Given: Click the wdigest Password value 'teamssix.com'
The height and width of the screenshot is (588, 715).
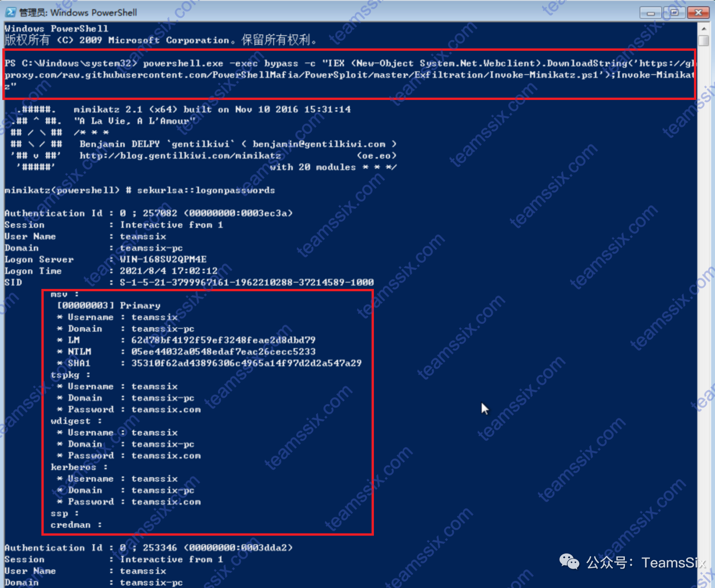Looking at the screenshot, I should coord(166,455).
